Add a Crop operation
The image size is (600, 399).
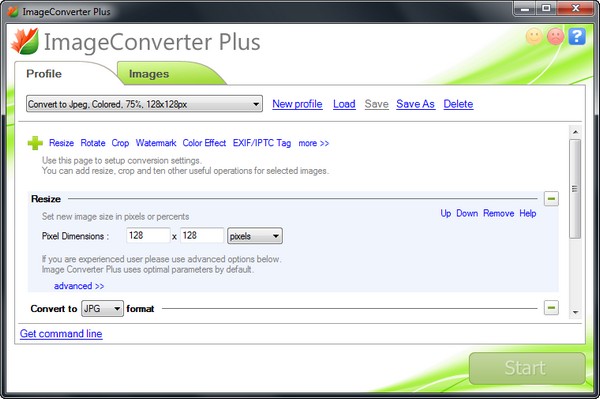[120, 143]
